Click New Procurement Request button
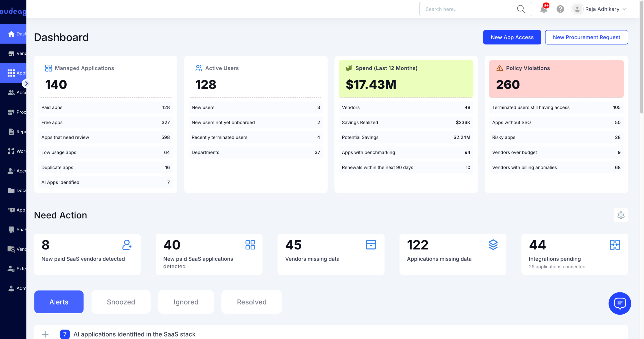 tap(586, 37)
